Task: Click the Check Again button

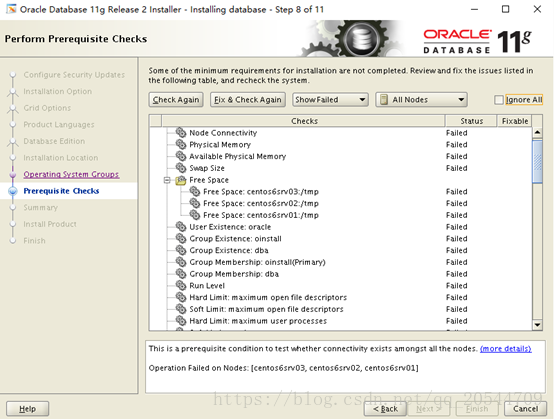Action: coord(176,100)
